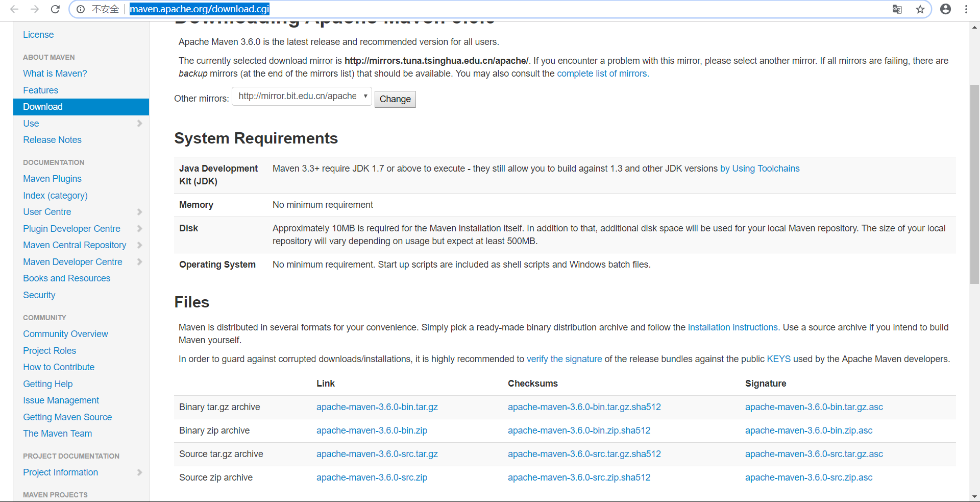This screenshot has width=980, height=502.
Task: Click the System Requirements heading
Action: pyautogui.click(x=256, y=138)
